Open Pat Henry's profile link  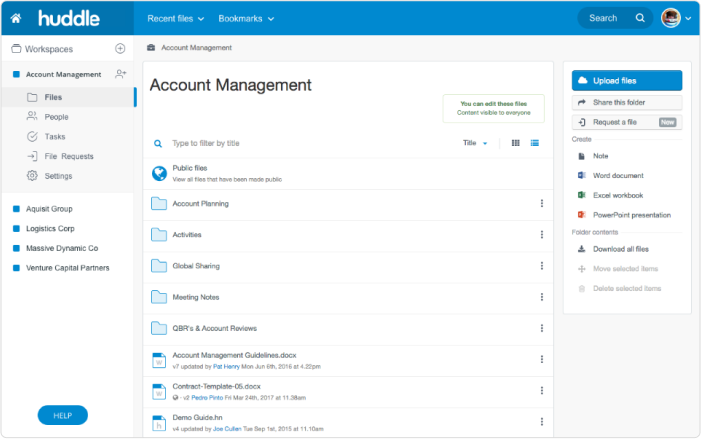(226, 367)
